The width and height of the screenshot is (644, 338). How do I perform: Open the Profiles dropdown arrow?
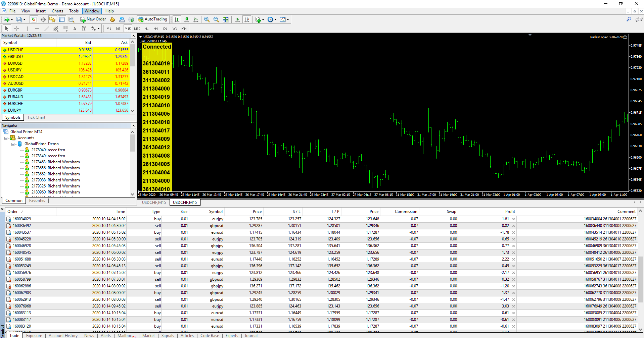pyautogui.click(x=24, y=19)
